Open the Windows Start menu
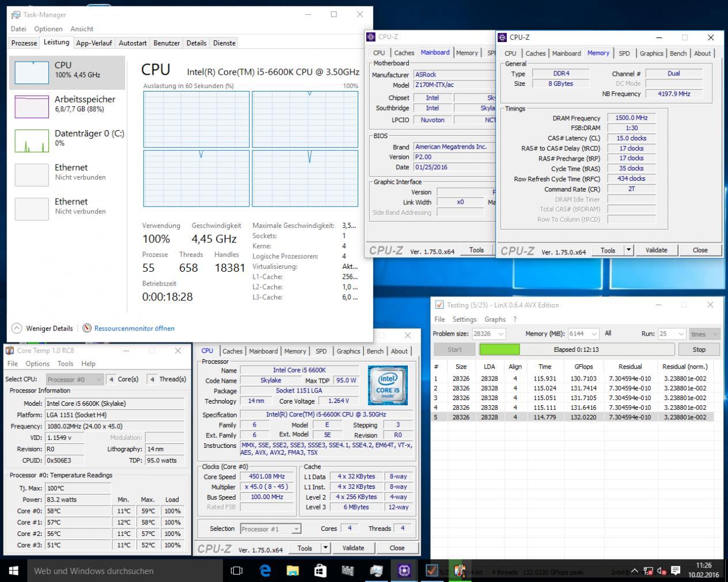The image size is (728, 582). pos(13,570)
